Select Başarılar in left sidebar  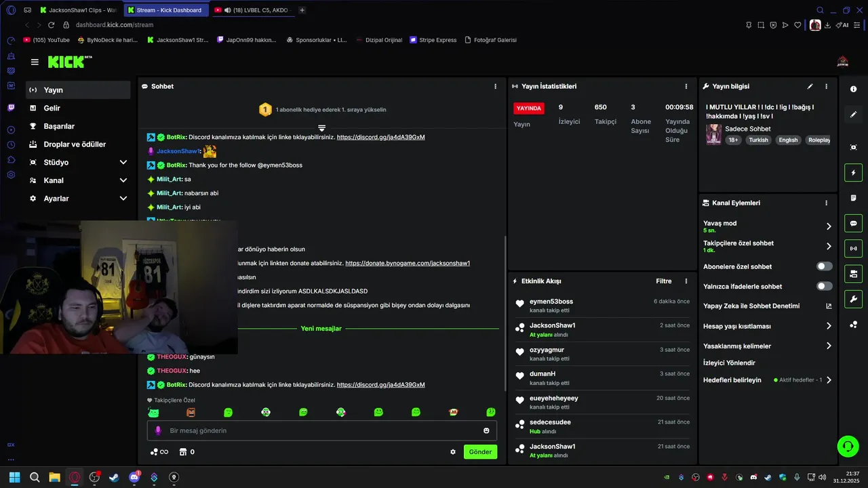78,126
